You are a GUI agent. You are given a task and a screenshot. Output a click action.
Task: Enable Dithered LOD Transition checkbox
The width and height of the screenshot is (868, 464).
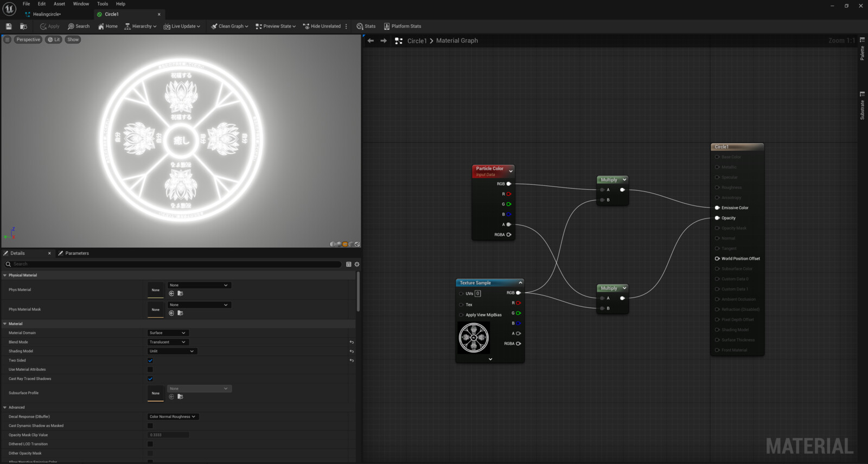[x=150, y=444]
